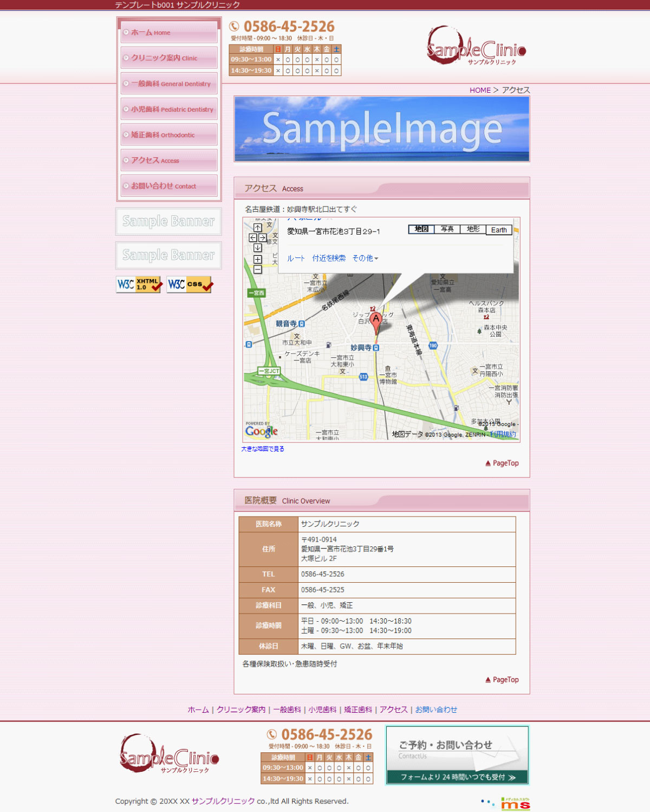This screenshot has height=812, width=650.
Task: Click ルート link in map bubble
Action: pos(296,259)
